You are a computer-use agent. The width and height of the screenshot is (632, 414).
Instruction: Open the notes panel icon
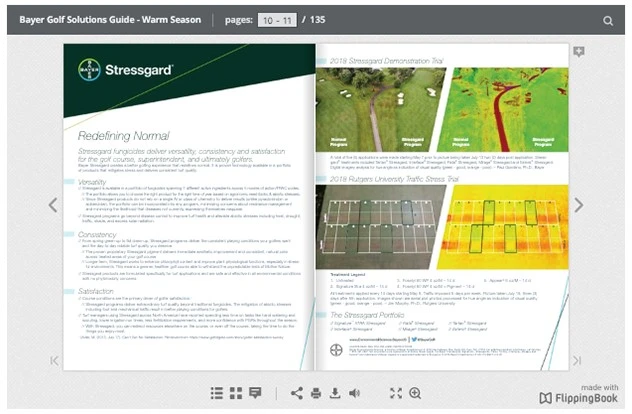pos(255,393)
